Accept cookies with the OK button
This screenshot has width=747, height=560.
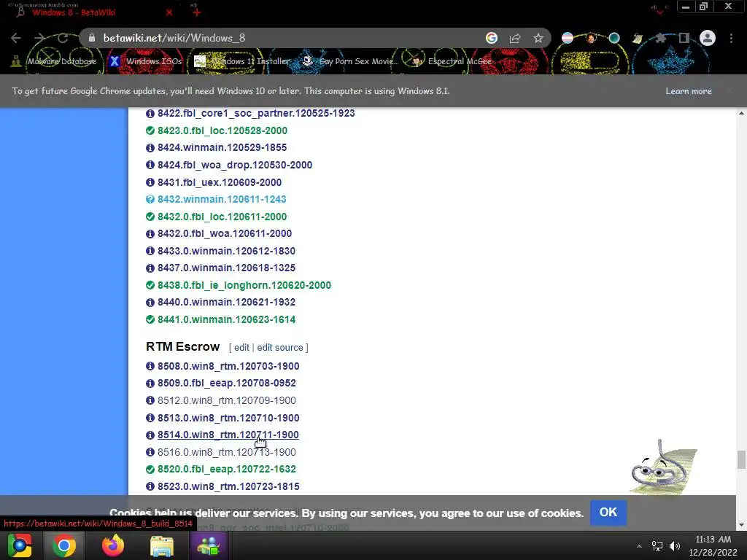coord(608,513)
